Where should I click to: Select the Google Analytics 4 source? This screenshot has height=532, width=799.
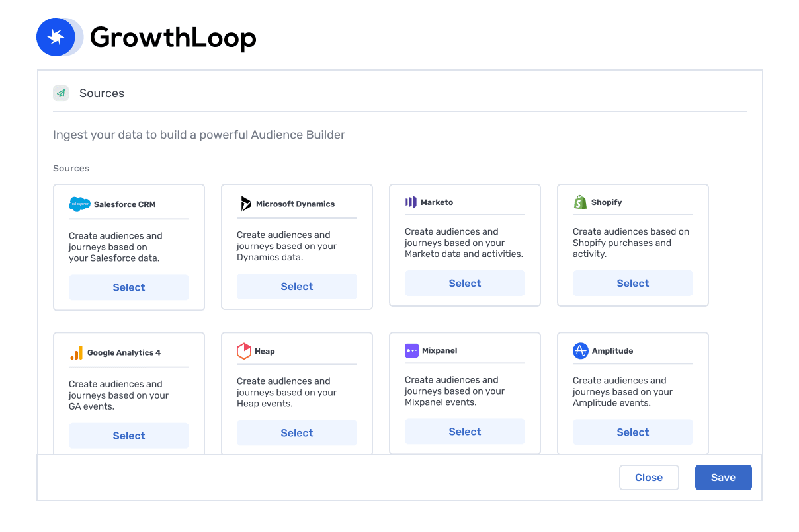tap(129, 436)
